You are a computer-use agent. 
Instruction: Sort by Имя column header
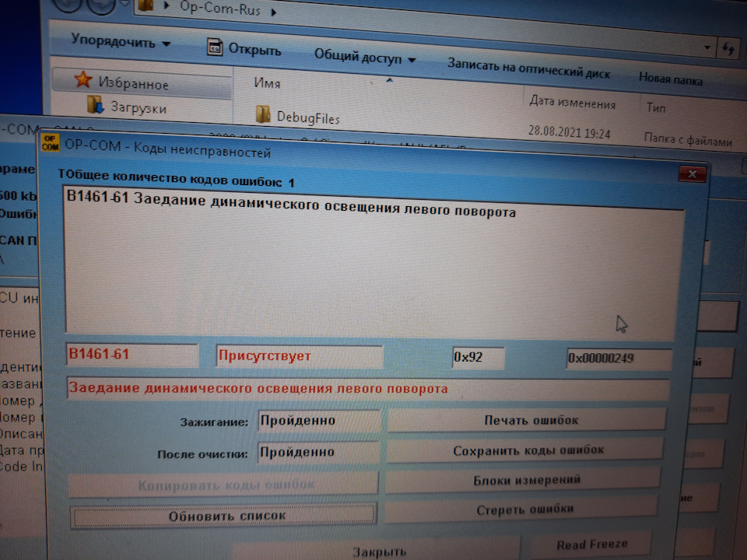click(x=267, y=83)
